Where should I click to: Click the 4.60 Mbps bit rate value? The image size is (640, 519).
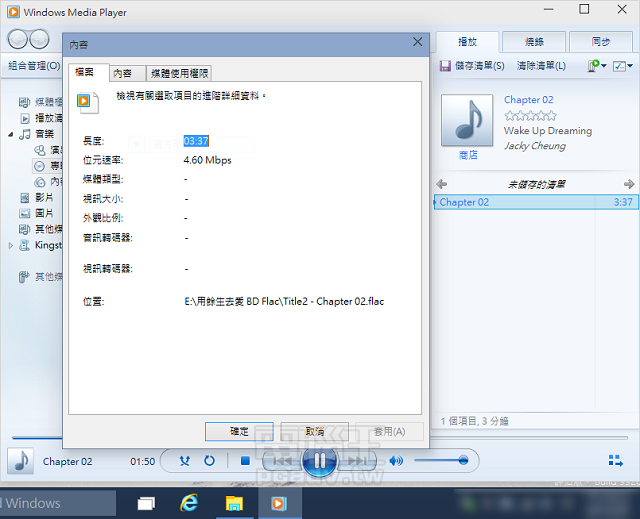tap(207, 160)
